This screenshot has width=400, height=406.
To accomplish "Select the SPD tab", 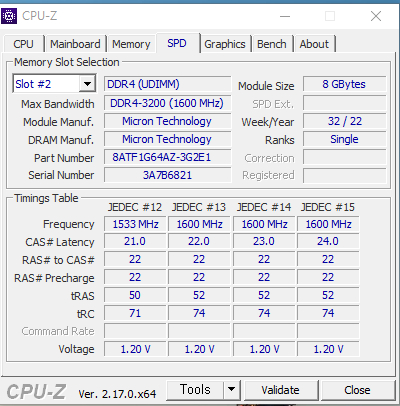I will click(x=177, y=43).
